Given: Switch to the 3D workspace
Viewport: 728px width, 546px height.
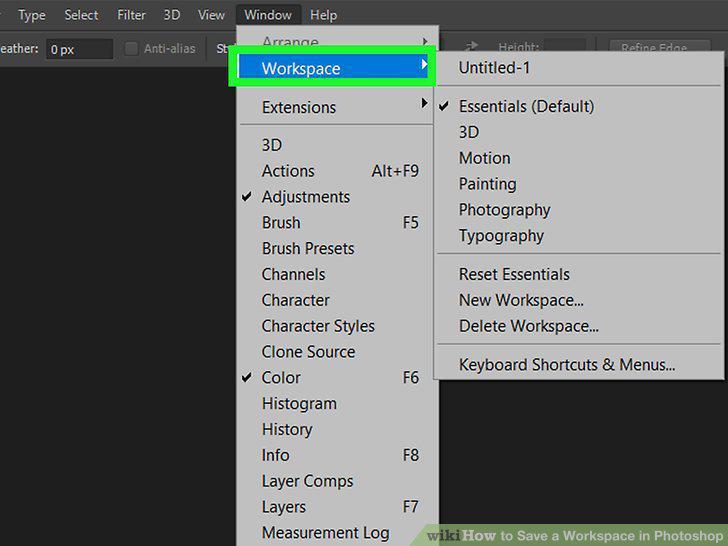Looking at the screenshot, I should point(579,132).
